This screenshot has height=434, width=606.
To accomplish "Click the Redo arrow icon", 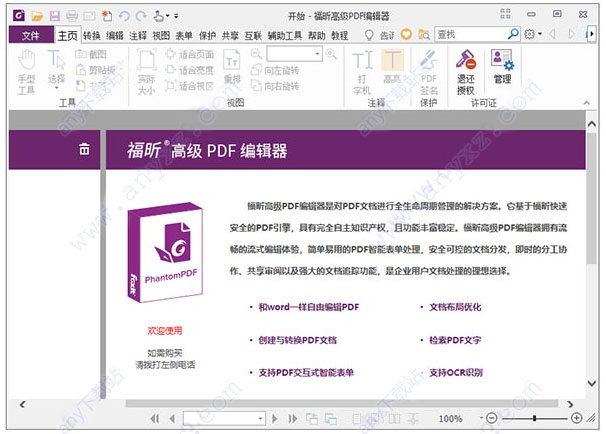I will coord(141,16).
